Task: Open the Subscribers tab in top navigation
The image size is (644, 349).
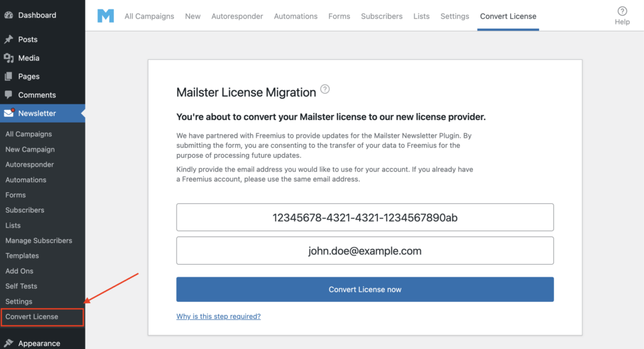Action: (x=381, y=16)
